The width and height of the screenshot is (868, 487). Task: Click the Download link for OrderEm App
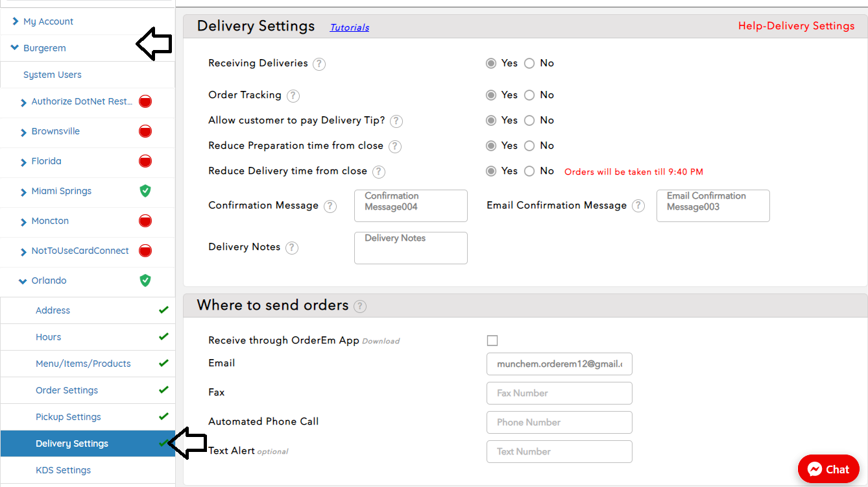(381, 341)
